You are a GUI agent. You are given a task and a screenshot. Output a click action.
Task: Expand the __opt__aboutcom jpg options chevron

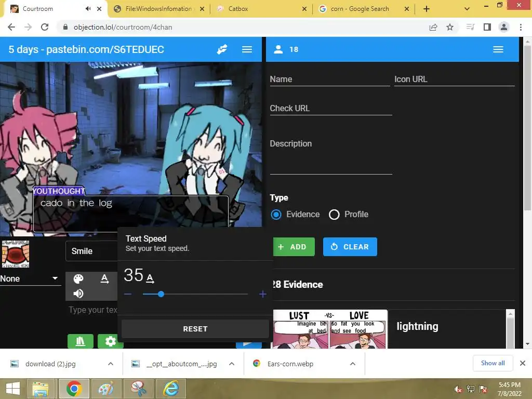(x=232, y=364)
